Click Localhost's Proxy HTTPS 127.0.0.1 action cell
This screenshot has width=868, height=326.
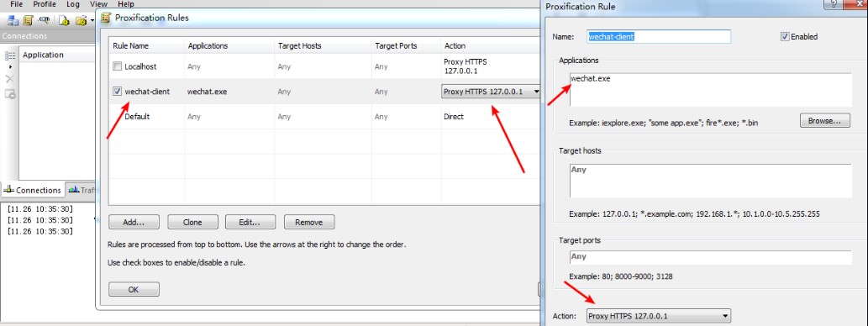466,66
